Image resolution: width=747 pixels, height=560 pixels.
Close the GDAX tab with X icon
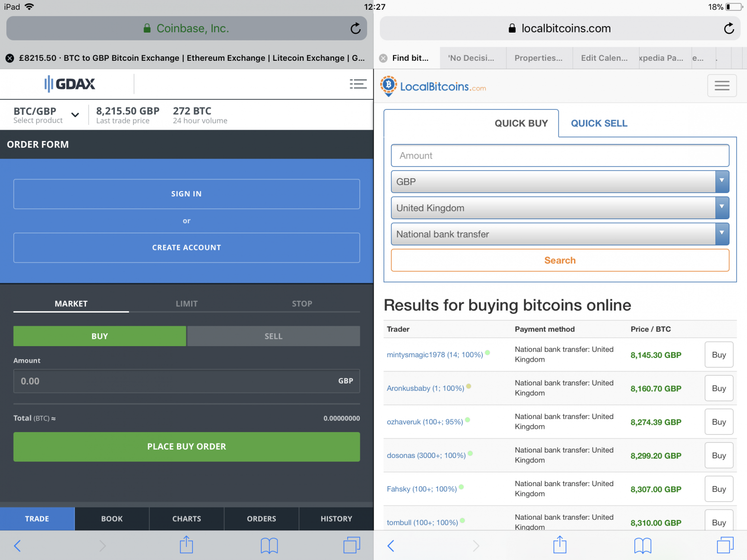tap(10, 58)
